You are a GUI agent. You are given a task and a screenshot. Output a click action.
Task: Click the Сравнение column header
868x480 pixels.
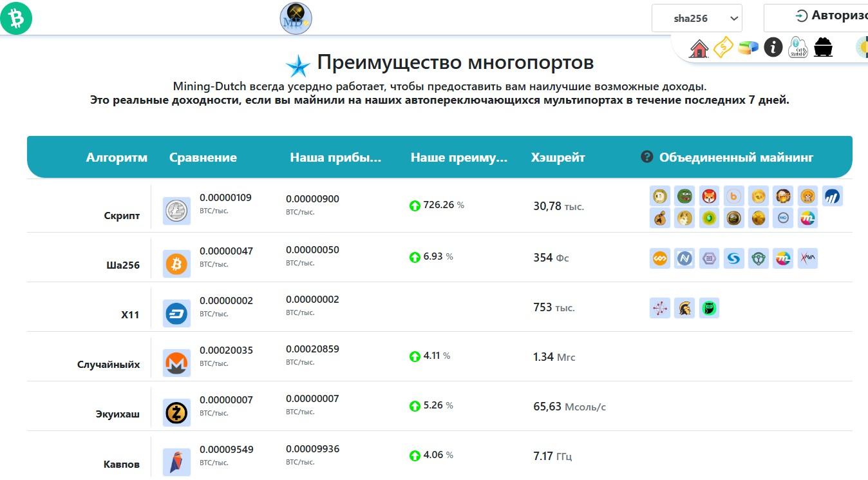[203, 157]
